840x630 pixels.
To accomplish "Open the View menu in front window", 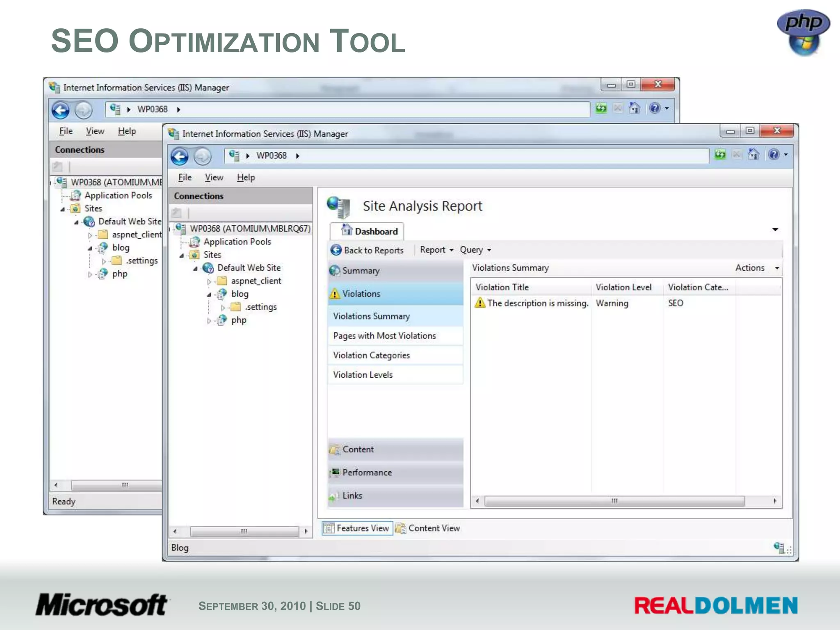I will (214, 177).
